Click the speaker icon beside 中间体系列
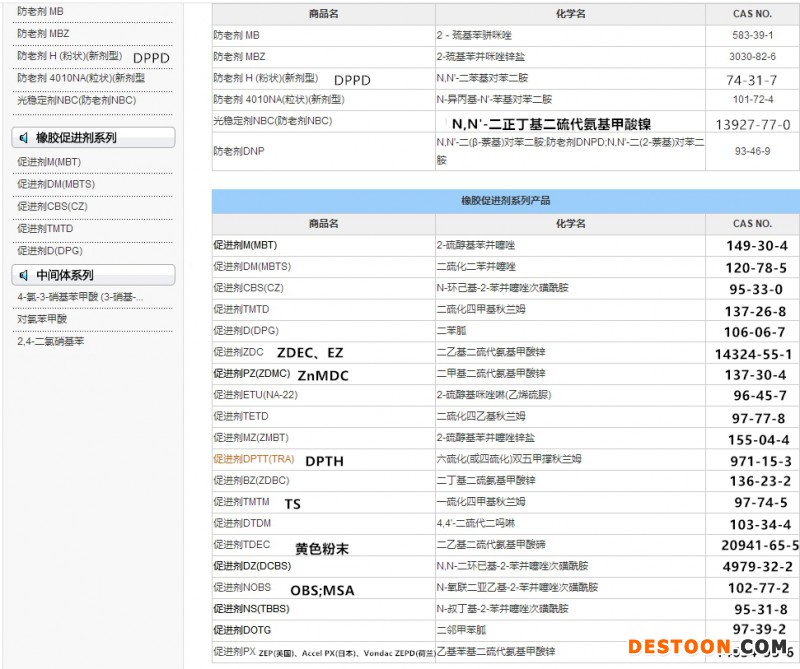The height and width of the screenshot is (669, 800). click(23, 275)
